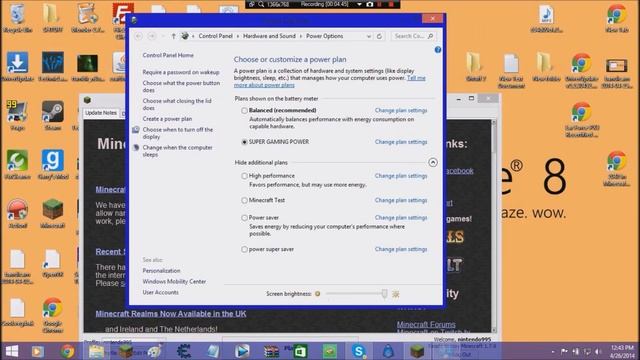Open Windows Mobility Center link
The height and width of the screenshot is (360, 640).
174,282
